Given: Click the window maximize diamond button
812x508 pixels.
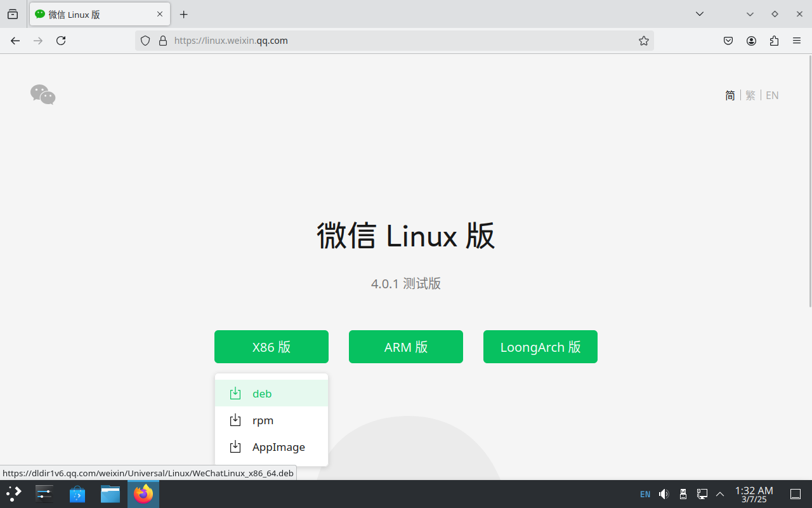Looking at the screenshot, I should coord(775,14).
